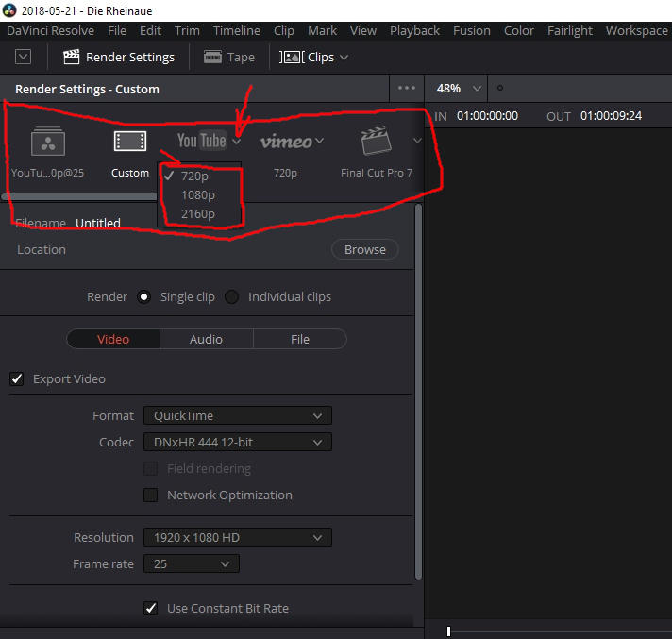Click the panel collapse arrow icon in toolbar
The width and height of the screenshot is (672, 639).
click(x=24, y=57)
